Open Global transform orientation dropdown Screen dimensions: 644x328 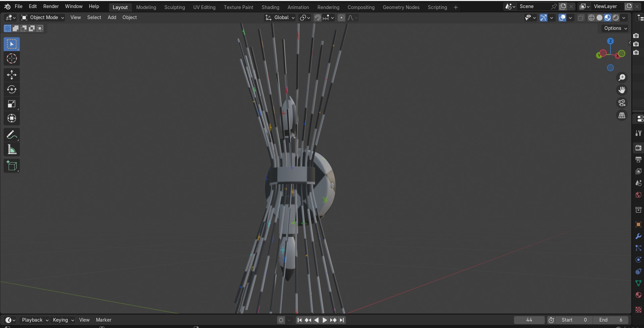click(280, 17)
